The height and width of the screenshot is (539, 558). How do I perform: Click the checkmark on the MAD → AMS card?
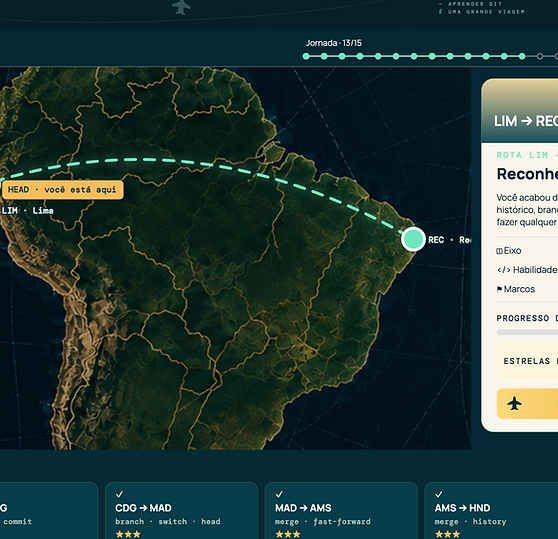click(x=279, y=494)
